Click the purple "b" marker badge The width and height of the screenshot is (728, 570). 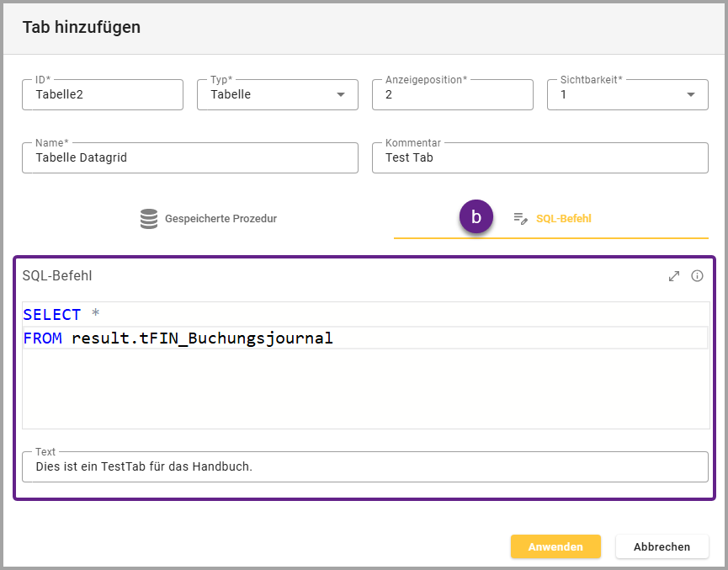[476, 217]
